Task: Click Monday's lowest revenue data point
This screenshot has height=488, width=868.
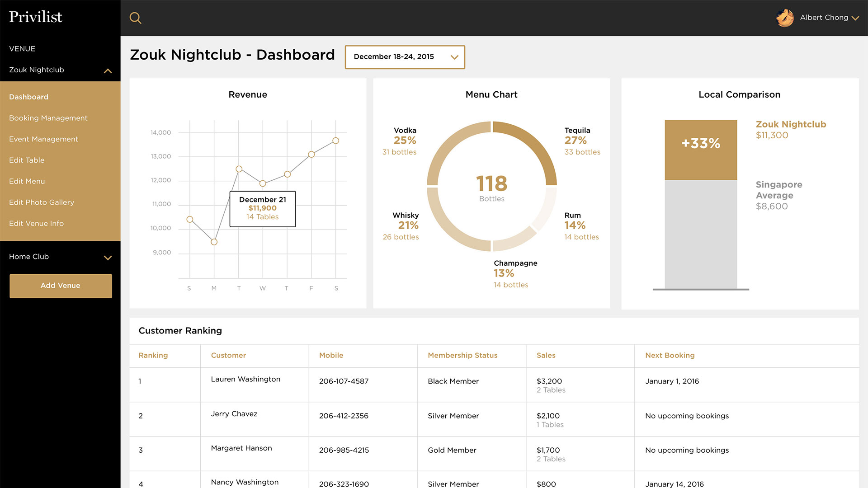Action: point(214,242)
